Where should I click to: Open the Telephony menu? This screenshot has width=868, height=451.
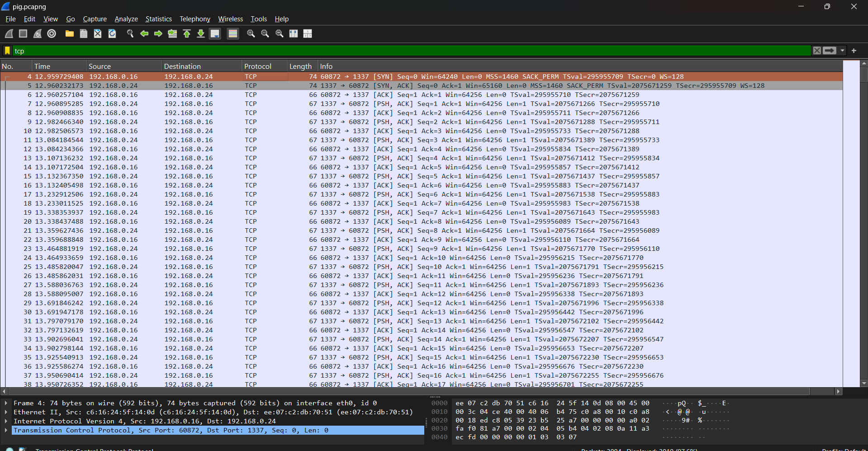pyautogui.click(x=195, y=19)
